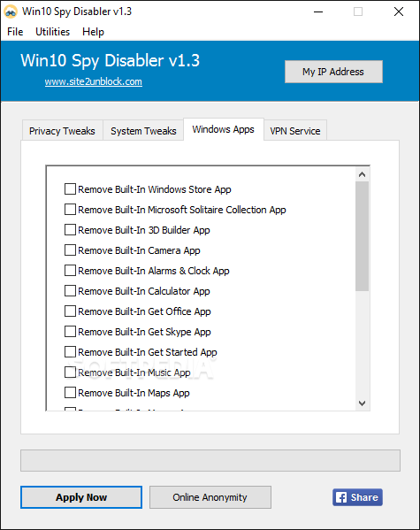Image resolution: width=420 pixels, height=530 pixels.
Task: Check Remove Built-In Calculator App
Action: coord(70,291)
